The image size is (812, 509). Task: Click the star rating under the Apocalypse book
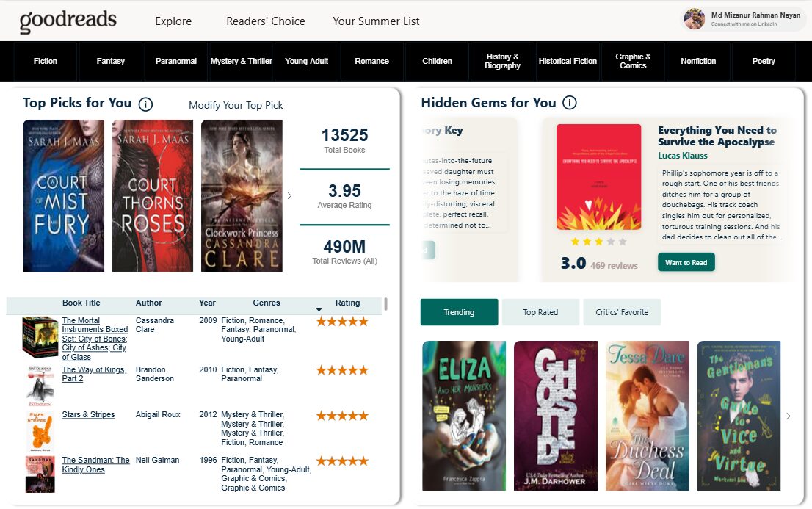click(x=598, y=241)
